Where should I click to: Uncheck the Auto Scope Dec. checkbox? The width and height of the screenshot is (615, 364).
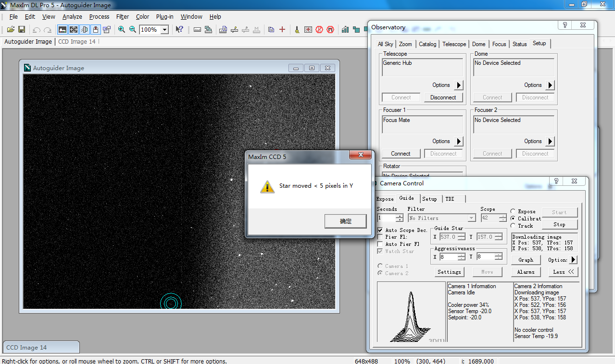[380, 231]
